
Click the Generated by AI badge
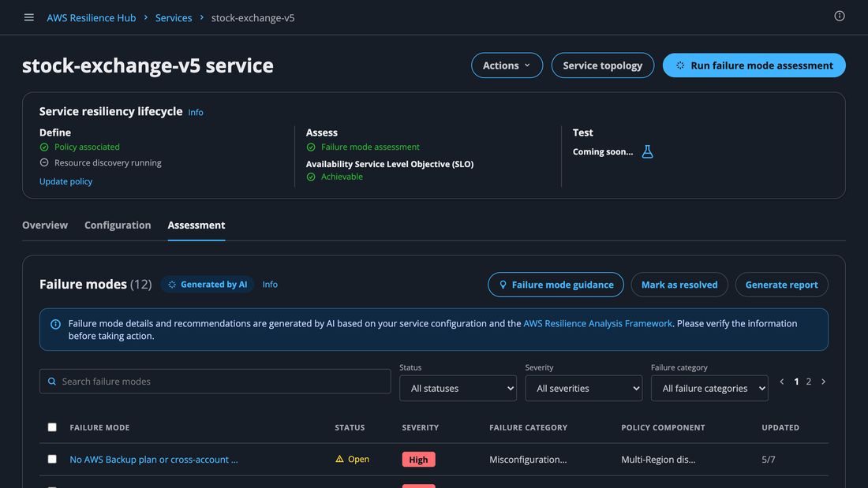point(208,285)
